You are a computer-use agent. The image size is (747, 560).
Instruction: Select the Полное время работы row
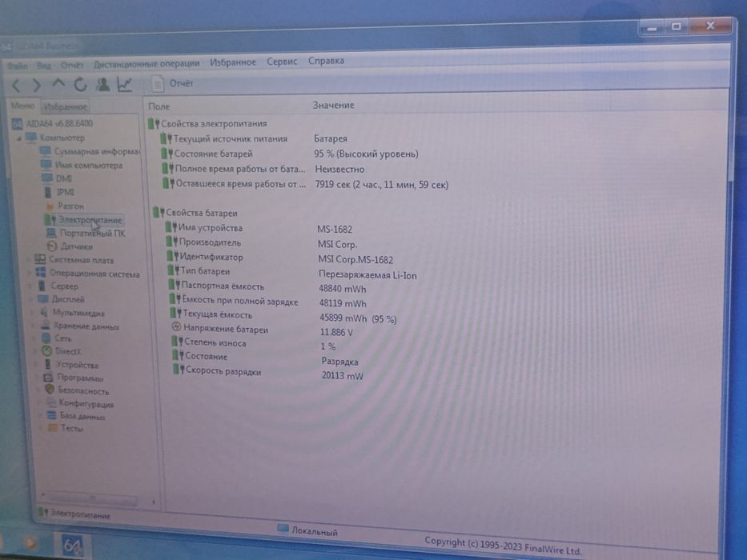coord(263,169)
